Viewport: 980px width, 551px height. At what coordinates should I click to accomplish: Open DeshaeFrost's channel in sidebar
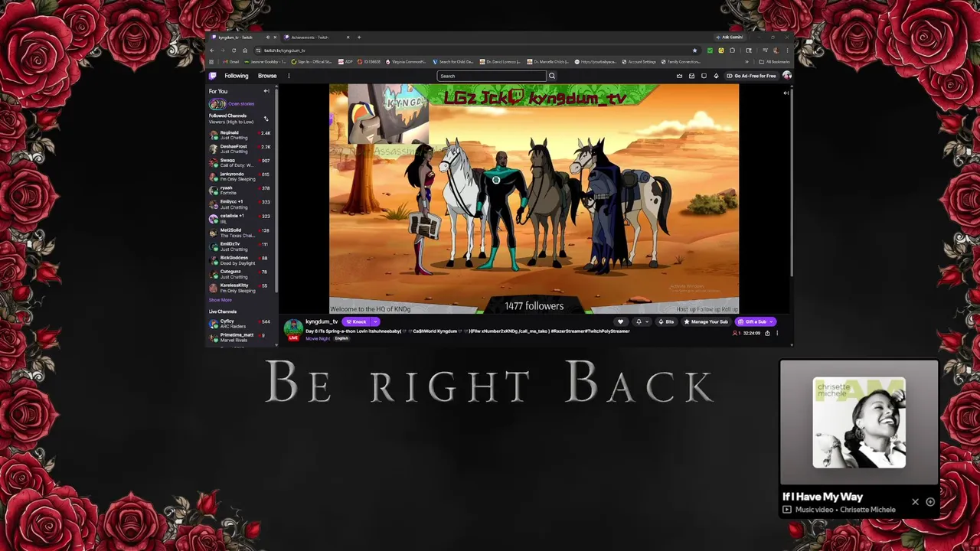(240, 148)
